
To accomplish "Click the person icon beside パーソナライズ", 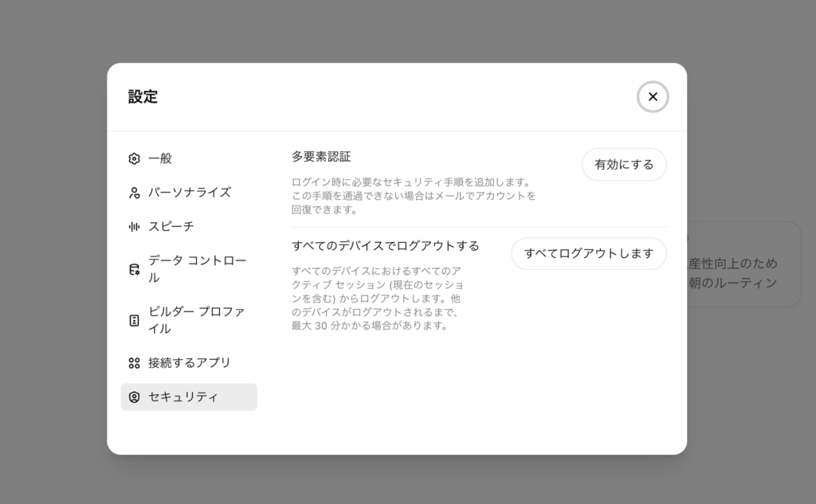I will 134,193.
